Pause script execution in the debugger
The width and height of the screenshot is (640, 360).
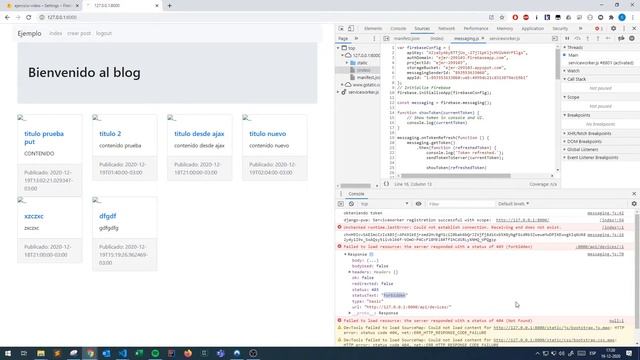tap(567, 38)
